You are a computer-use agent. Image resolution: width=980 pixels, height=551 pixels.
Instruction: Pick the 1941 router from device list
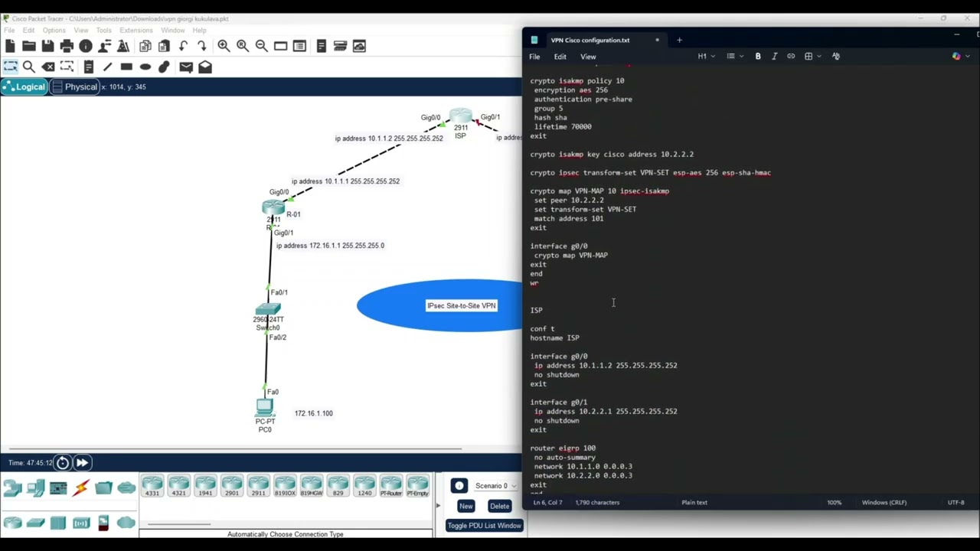pyautogui.click(x=205, y=487)
